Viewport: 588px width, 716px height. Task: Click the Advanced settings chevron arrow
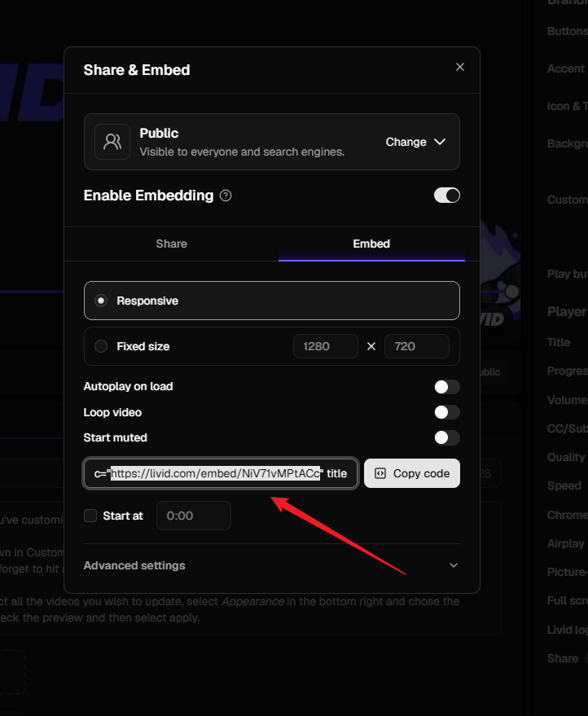point(454,565)
